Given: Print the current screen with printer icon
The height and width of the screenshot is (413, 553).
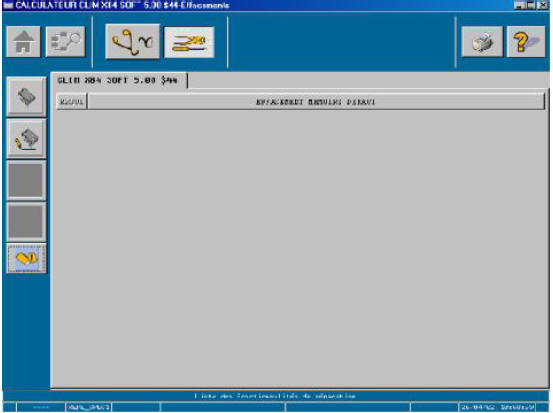Looking at the screenshot, I should coord(482,42).
